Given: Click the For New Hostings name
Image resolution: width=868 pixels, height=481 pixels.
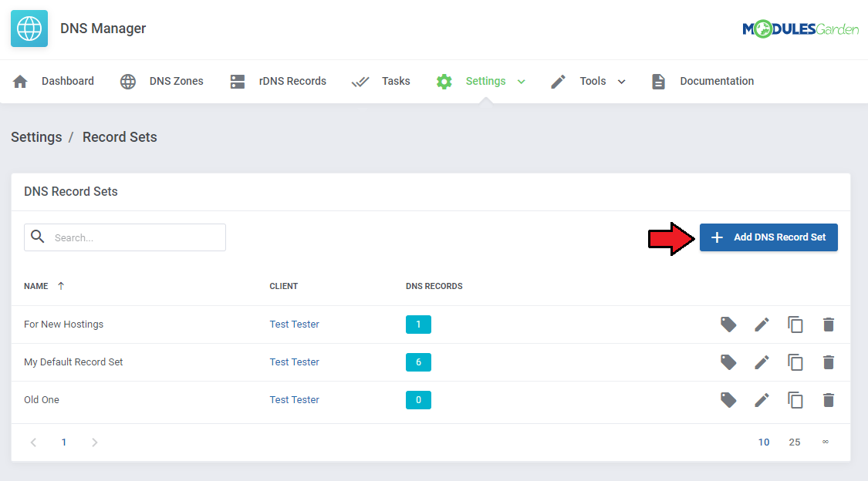Looking at the screenshot, I should 64,325.
